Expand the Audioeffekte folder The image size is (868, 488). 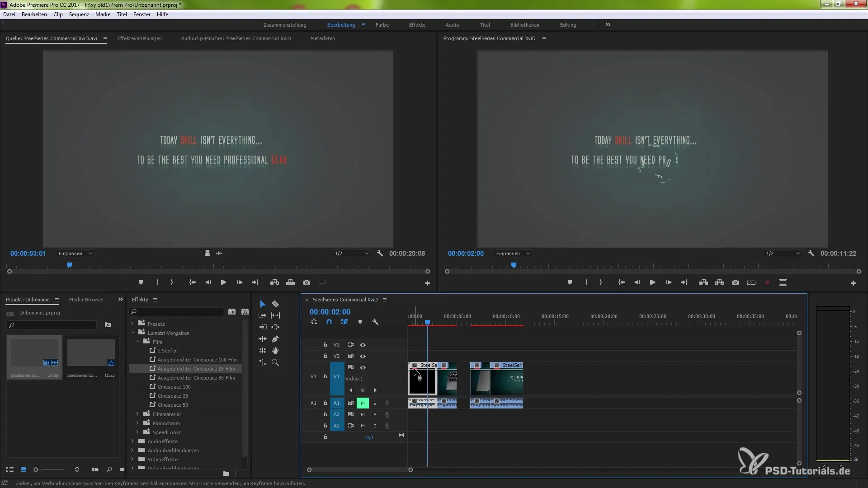[132, 441]
